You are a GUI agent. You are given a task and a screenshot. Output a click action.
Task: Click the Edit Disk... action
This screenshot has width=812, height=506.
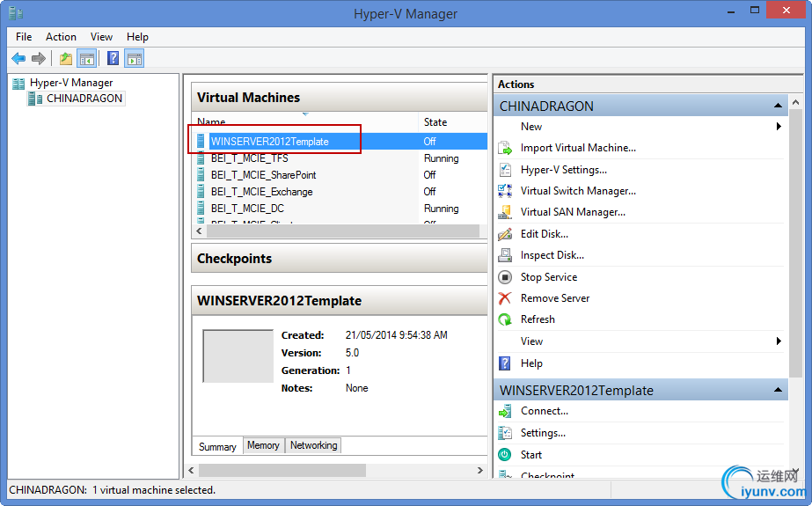click(x=545, y=234)
